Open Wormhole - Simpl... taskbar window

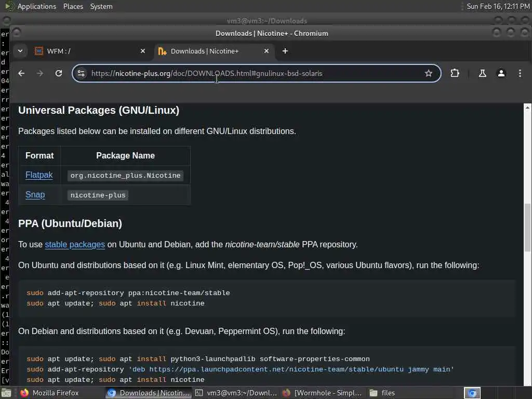[x=322, y=393]
